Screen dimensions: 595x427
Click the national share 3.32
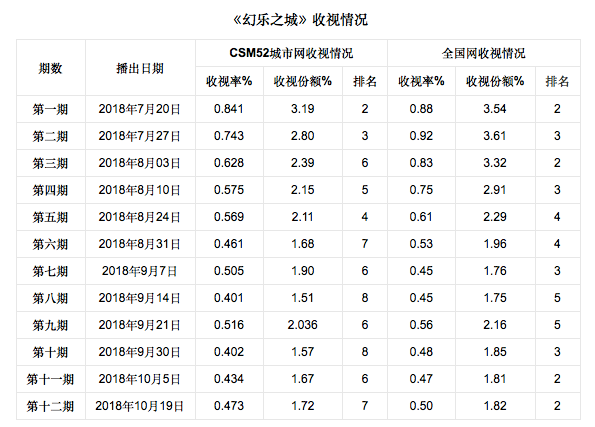pyautogui.click(x=495, y=163)
